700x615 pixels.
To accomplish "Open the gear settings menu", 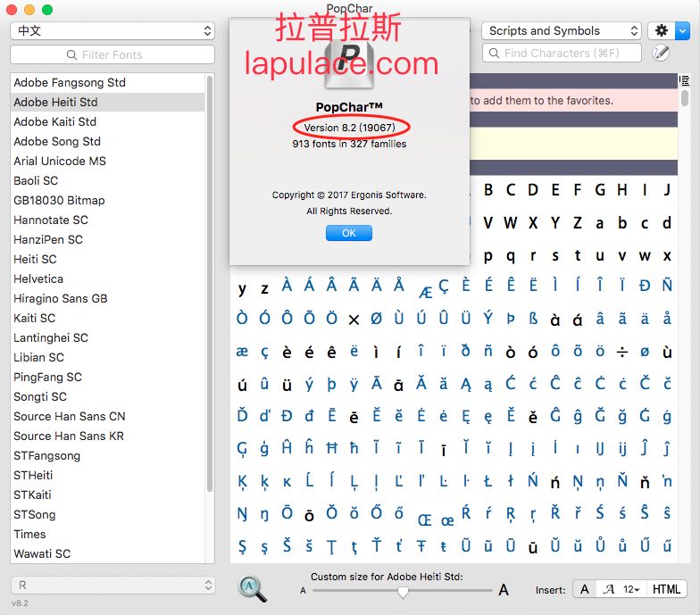I will (661, 30).
